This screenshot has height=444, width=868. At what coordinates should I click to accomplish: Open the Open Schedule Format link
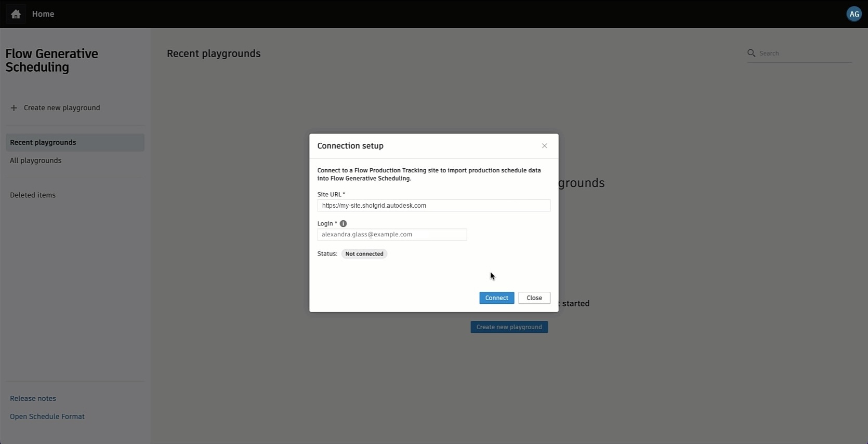[47, 416]
